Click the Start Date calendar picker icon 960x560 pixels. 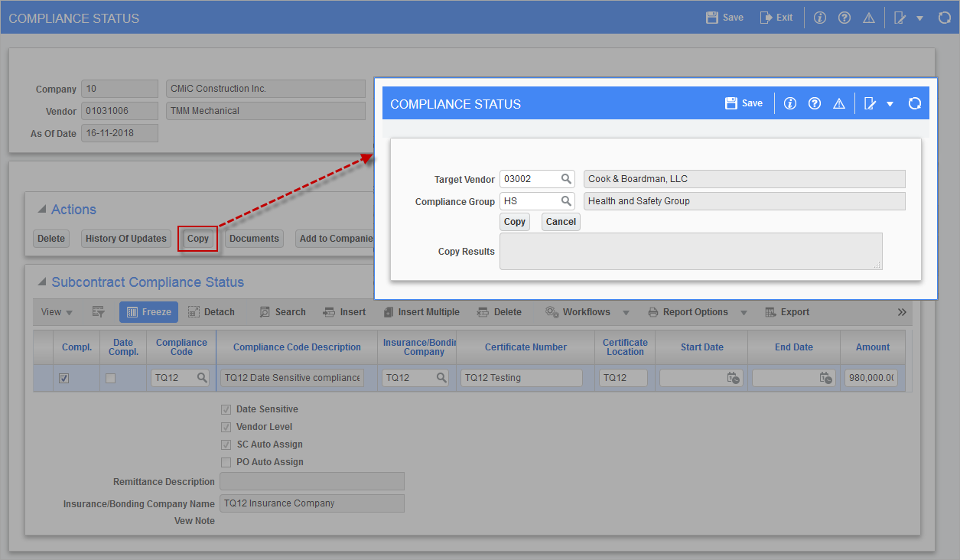pyautogui.click(x=734, y=377)
